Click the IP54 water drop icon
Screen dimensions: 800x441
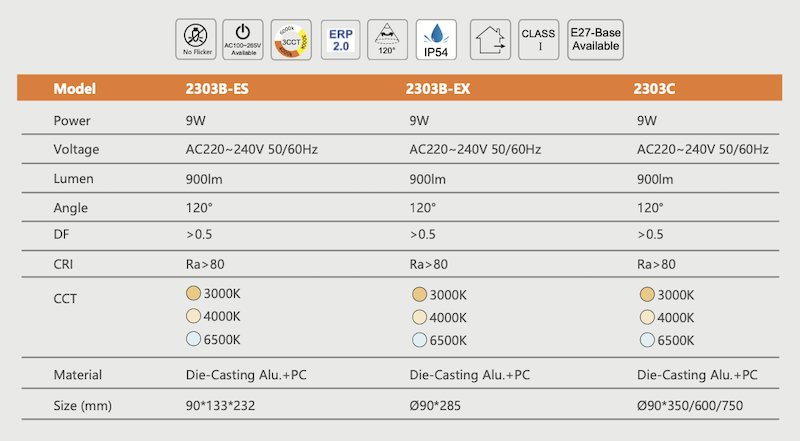tap(435, 36)
